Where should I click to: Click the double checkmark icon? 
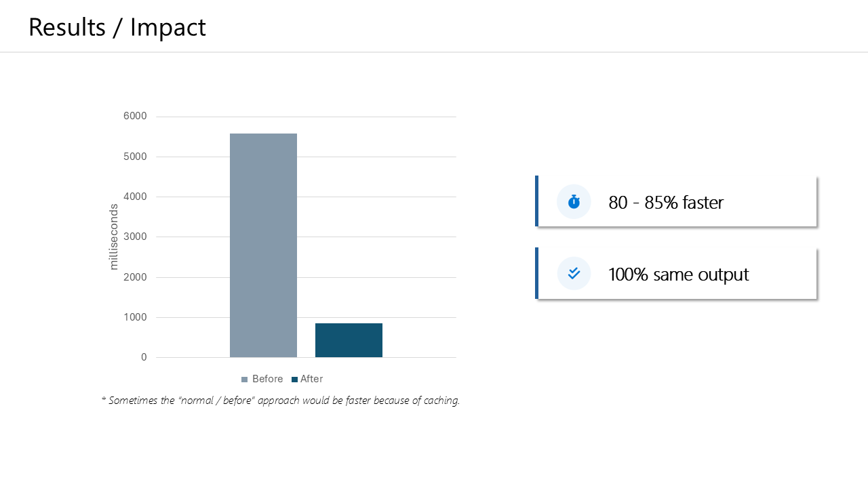(x=574, y=274)
